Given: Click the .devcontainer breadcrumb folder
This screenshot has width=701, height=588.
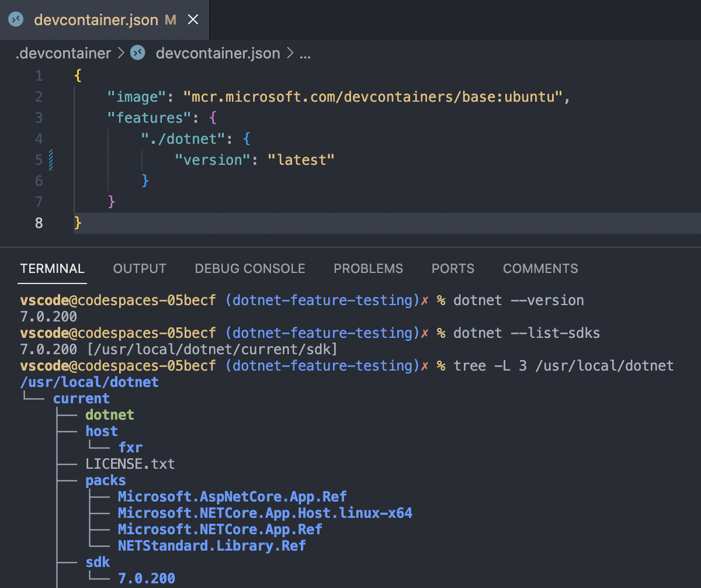Looking at the screenshot, I should pos(63,54).
